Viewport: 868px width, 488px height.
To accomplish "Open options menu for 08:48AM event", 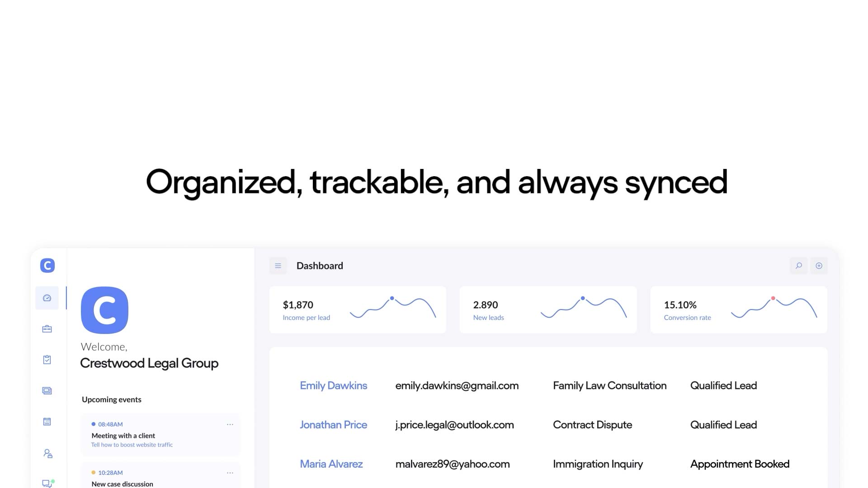I will (230, 424).
